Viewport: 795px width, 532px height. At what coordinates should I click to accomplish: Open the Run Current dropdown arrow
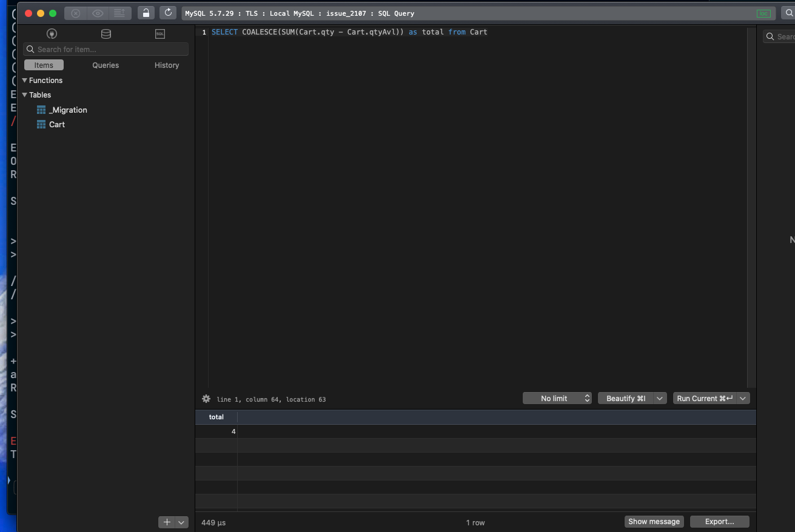(742, 398)
